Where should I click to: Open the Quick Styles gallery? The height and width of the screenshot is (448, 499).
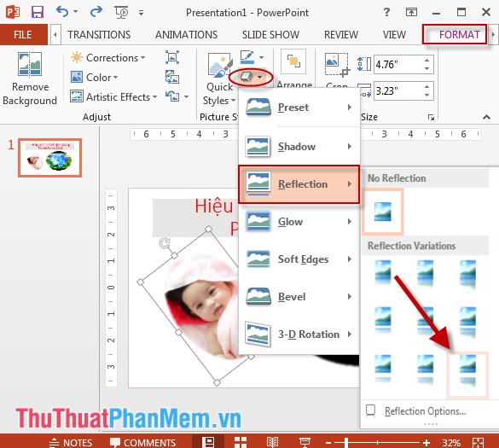(x=219, y=79)
